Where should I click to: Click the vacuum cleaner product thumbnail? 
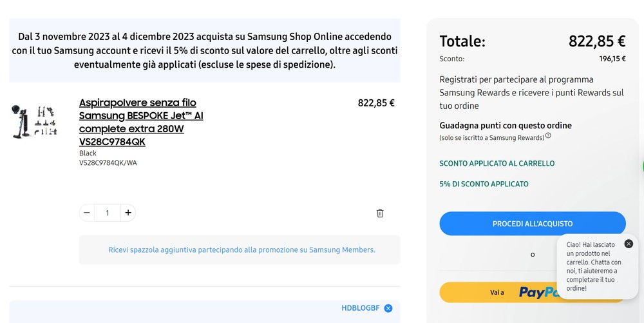[x=34, y=121]
